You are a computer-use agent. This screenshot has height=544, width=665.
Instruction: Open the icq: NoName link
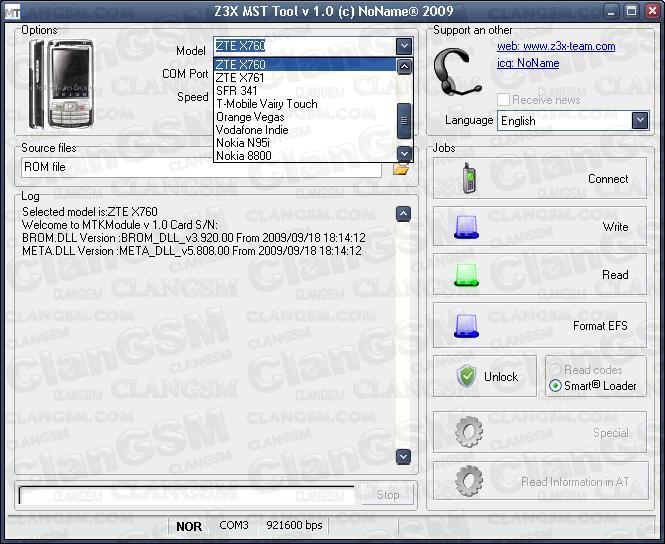point(528,63)
